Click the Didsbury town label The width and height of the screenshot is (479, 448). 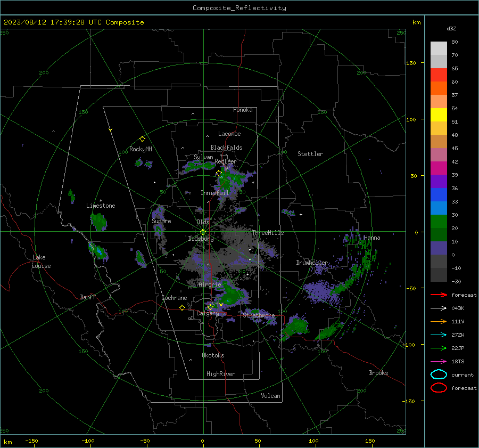click(201, 239)
